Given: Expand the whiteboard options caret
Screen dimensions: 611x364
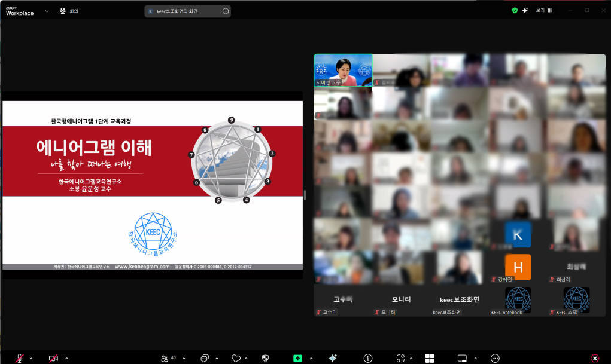Looking at the screenshot, I should 475,358.
